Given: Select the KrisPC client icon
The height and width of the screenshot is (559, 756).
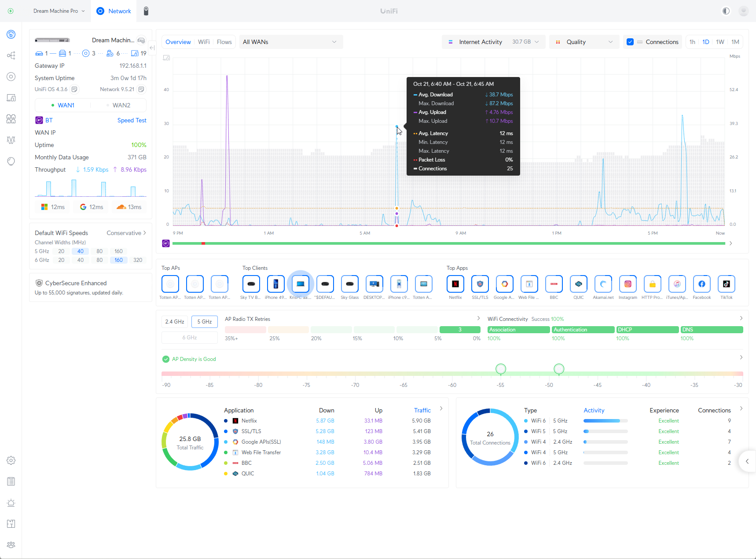Looking at the screenshot, I should click(x=300, y=284).
